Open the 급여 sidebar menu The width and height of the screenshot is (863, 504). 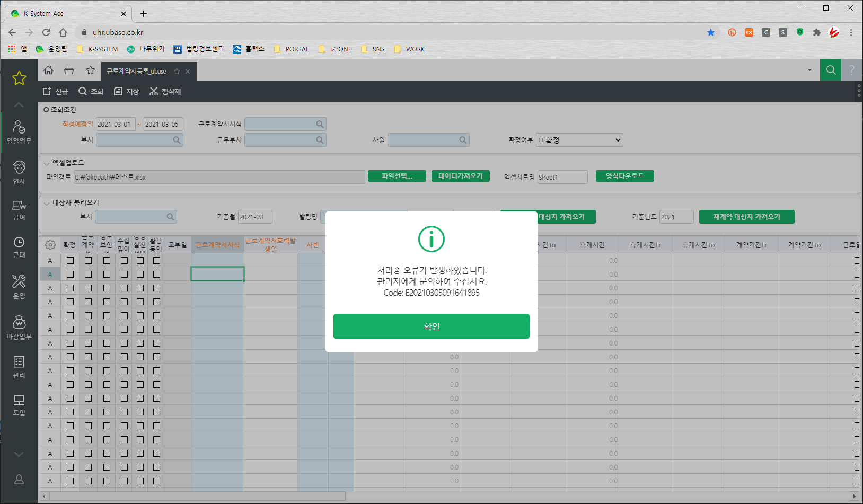(x=19, y=210)
